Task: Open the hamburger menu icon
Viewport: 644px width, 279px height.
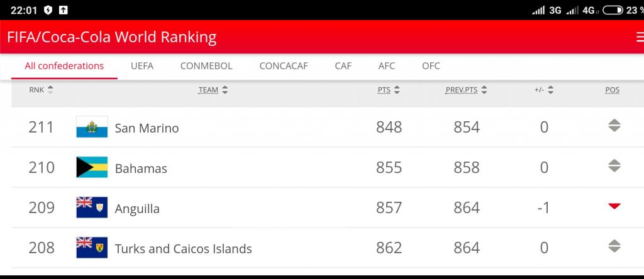Action: 640,37
